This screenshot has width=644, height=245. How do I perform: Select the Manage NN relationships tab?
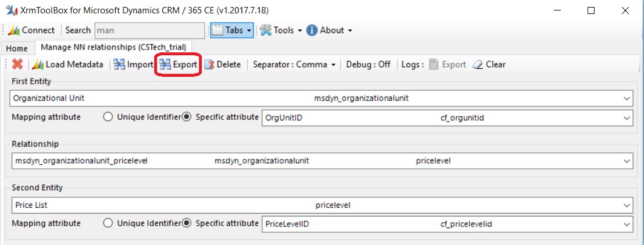tap(113, 47)
